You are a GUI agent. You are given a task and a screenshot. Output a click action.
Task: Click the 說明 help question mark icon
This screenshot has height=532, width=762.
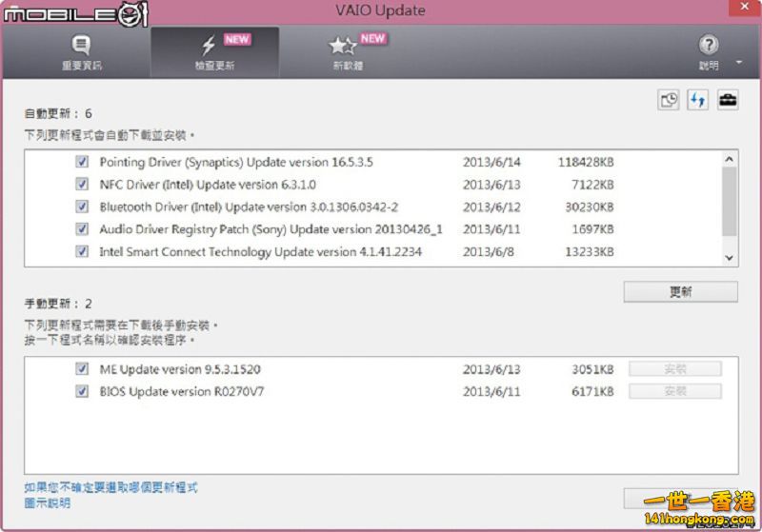pyautogui.click(x=709, y=45)
